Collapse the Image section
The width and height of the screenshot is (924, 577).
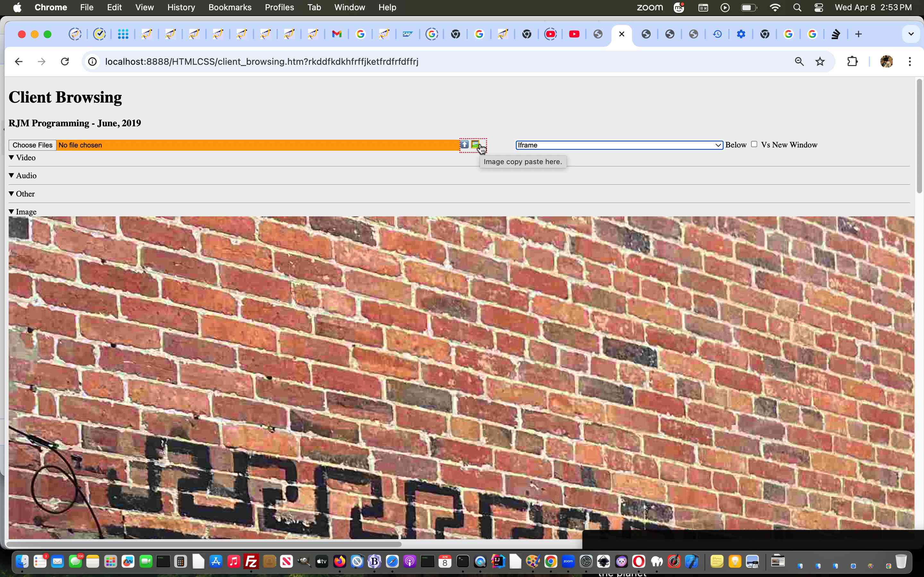[x=11, y=212]
